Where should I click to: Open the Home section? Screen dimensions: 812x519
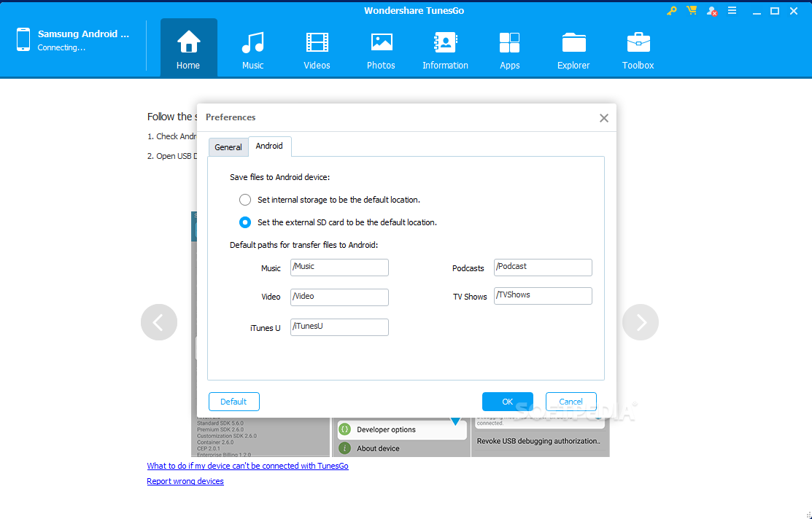[x=188, y=48]
